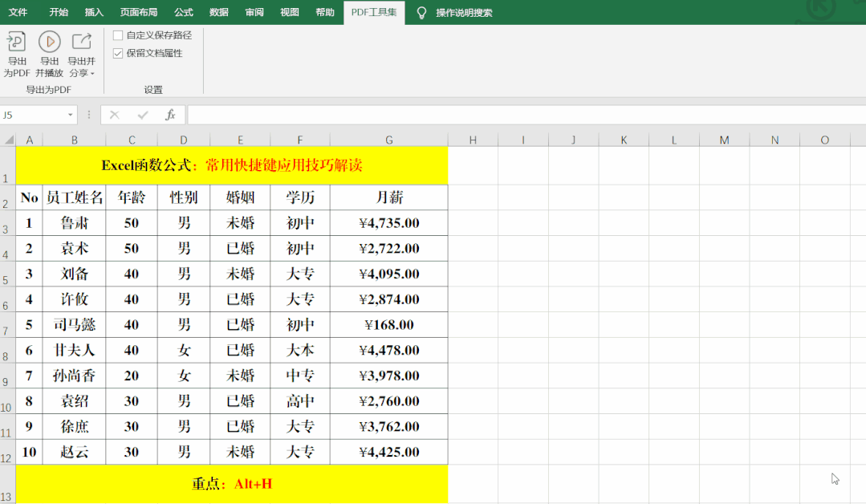Open the 公式 ribbon tab
Screen dimensions: 866x504
[x=183, y=12]
